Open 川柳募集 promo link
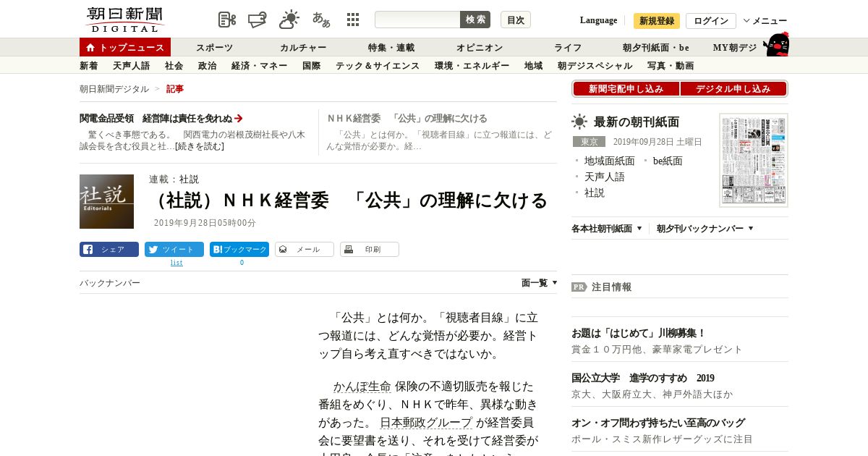 [x=639, y=333]
